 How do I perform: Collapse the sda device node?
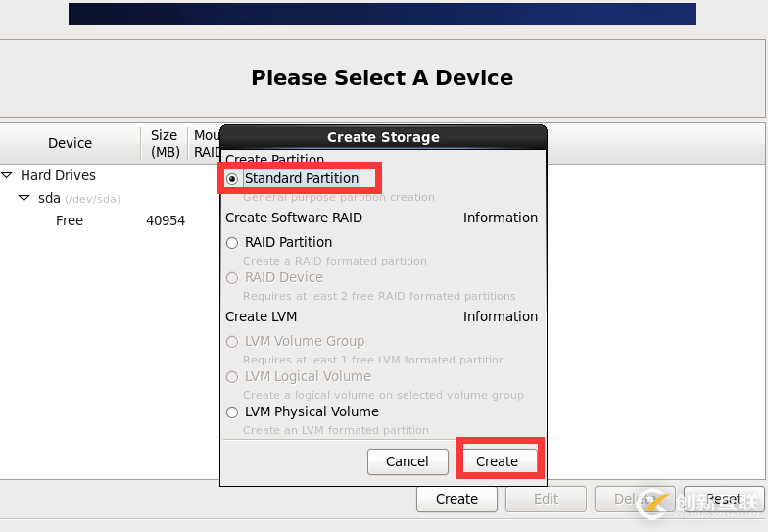[x=24, y=198]
